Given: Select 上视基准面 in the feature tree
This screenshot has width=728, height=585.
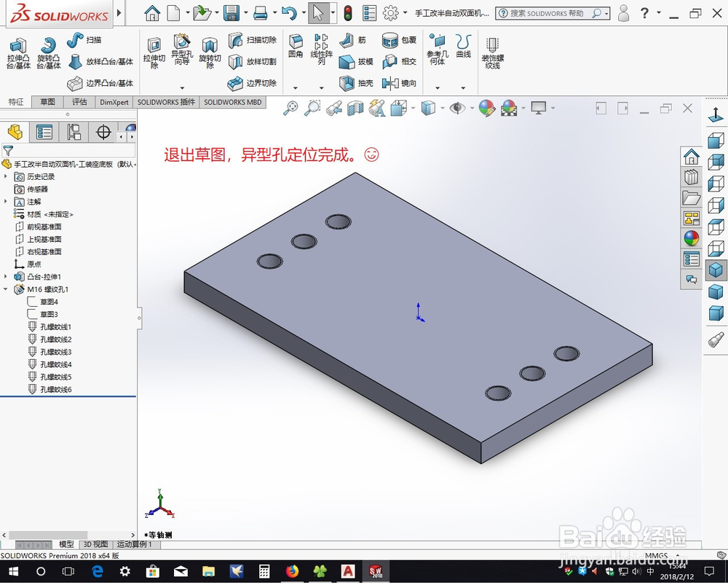Looking at the screenshot, I should [38, 239].
